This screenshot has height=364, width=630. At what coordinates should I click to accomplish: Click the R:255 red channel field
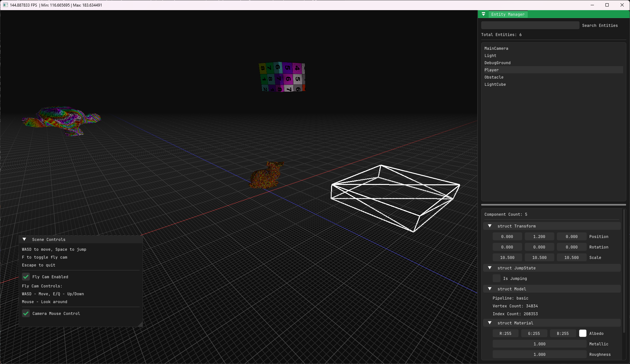tap(505, 333)
